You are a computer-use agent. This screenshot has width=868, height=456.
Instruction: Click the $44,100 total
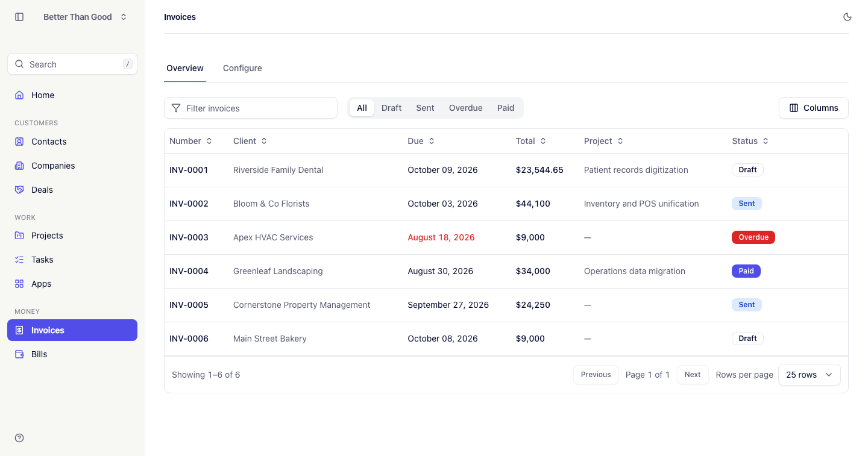pyautogui.click(x=533, y=204)
